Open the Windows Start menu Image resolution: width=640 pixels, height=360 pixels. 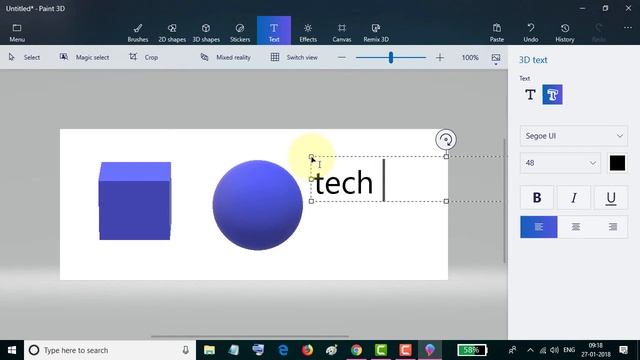pyautogui.click(x=12, y=350)
